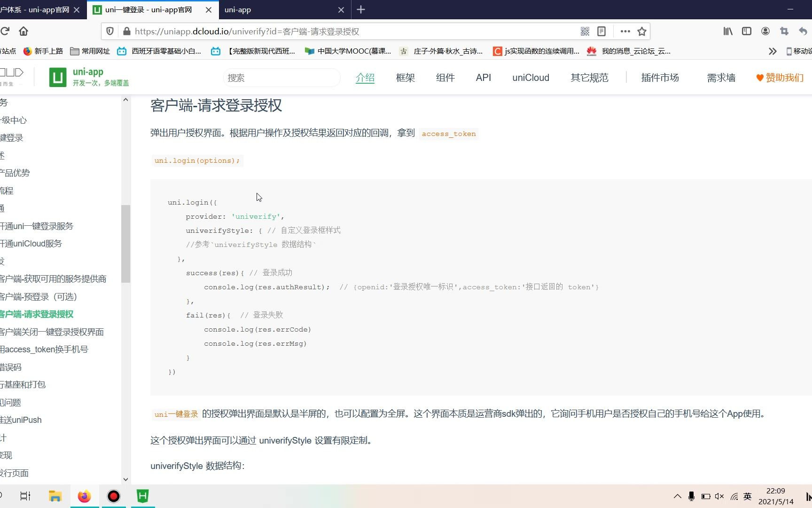Go to 插件市场
The image size is (812, 508).
(660, 78)
